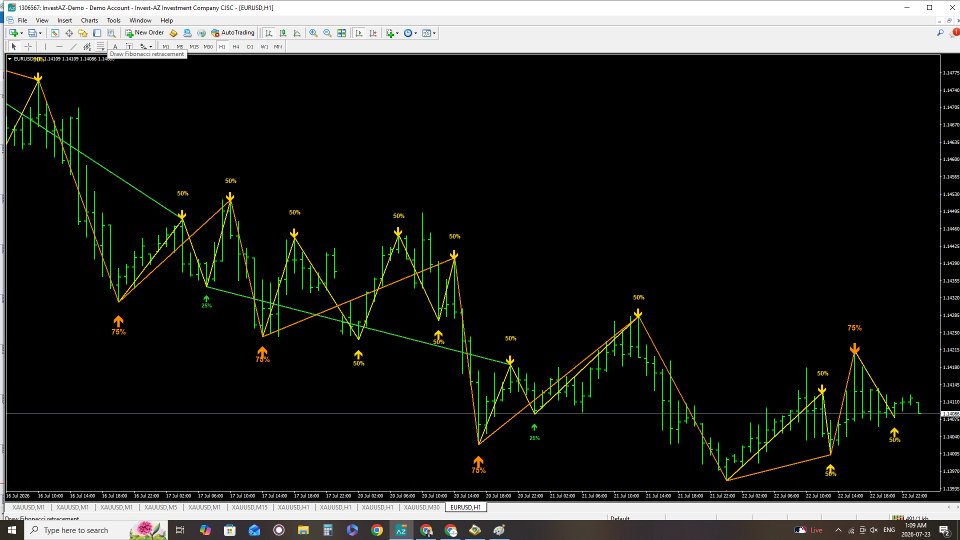Zoom out on the chart
Screen dimensions: 960x540
[327, 33]
